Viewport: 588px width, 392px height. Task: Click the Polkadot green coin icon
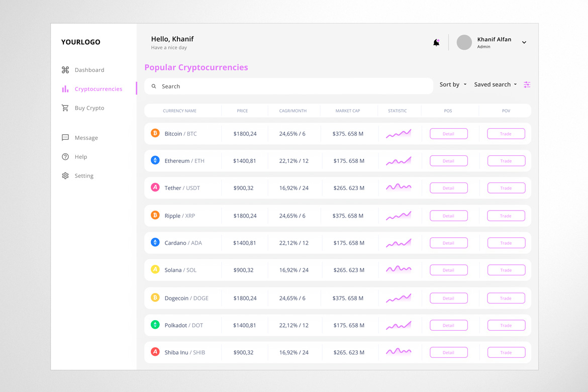155,325
